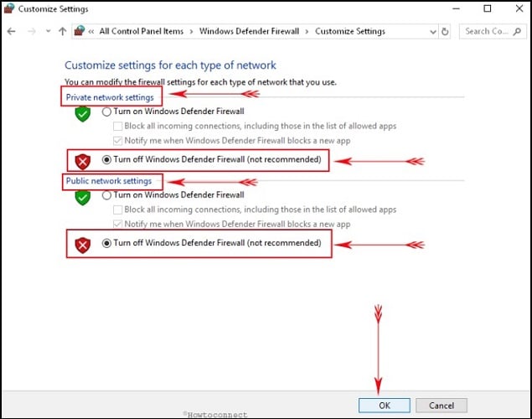Go back with the Back arrow

(x=12, y=32)
